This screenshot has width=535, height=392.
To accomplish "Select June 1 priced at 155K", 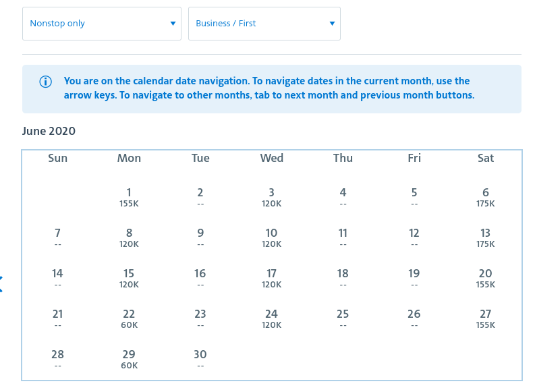I will point(129,197).
